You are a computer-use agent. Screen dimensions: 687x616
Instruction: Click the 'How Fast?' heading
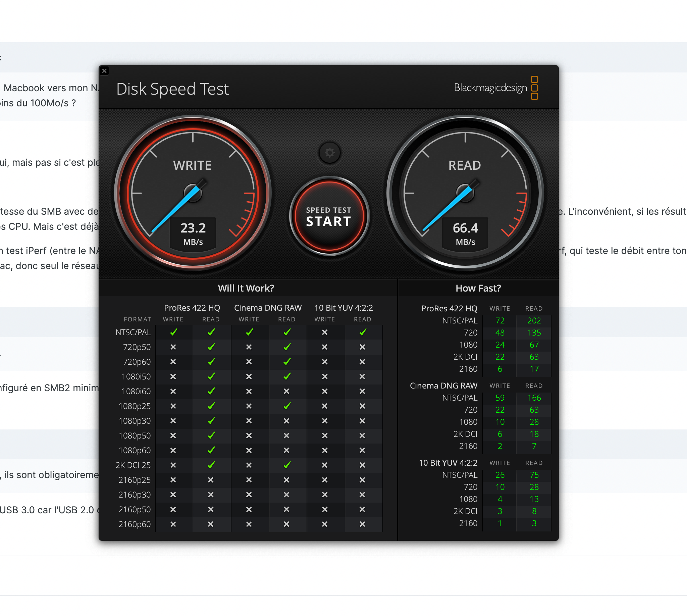pos(478,288)
